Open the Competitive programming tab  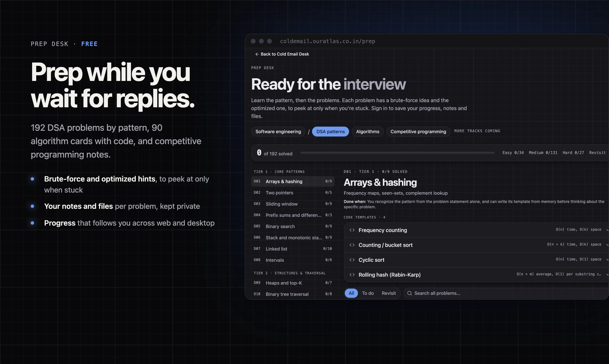pos(418,131)
